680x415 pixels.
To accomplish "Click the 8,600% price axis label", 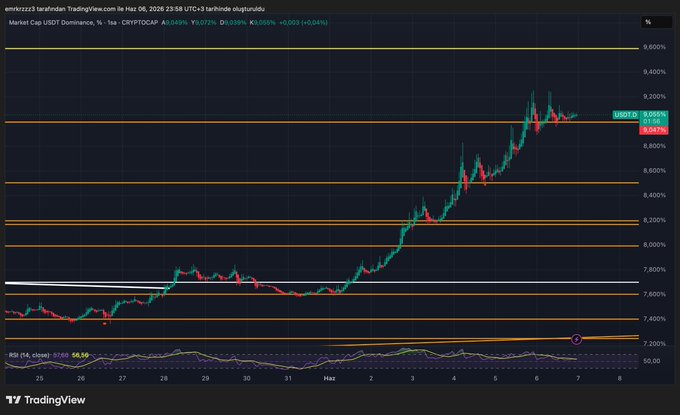I will click(x=654, y=170).
